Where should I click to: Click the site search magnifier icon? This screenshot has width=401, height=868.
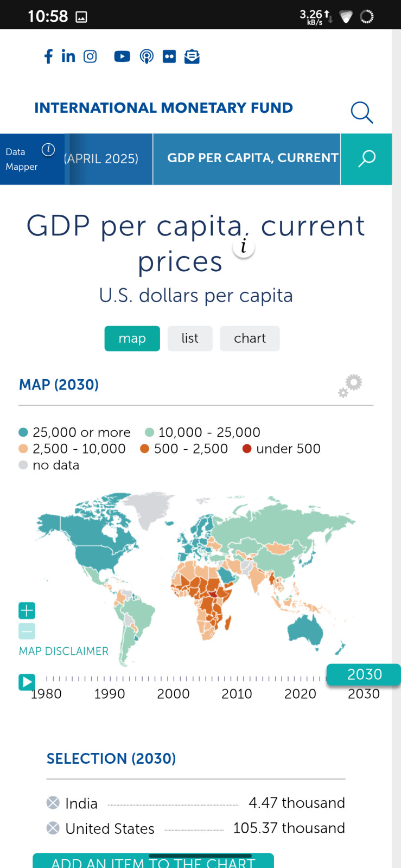(361, 112)
